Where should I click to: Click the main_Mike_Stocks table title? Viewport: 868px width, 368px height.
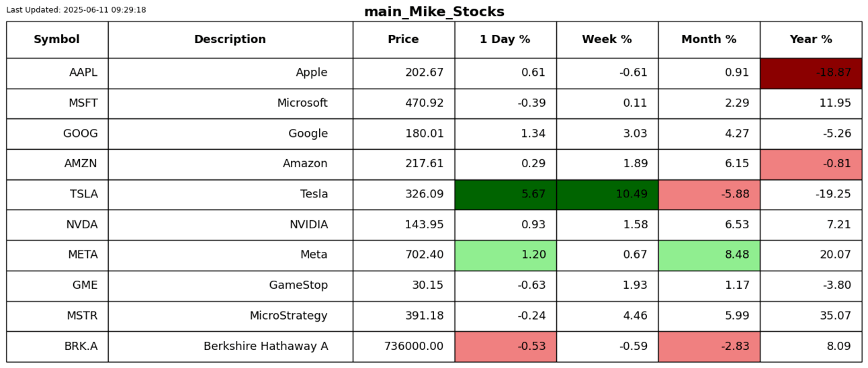point(434,12)
